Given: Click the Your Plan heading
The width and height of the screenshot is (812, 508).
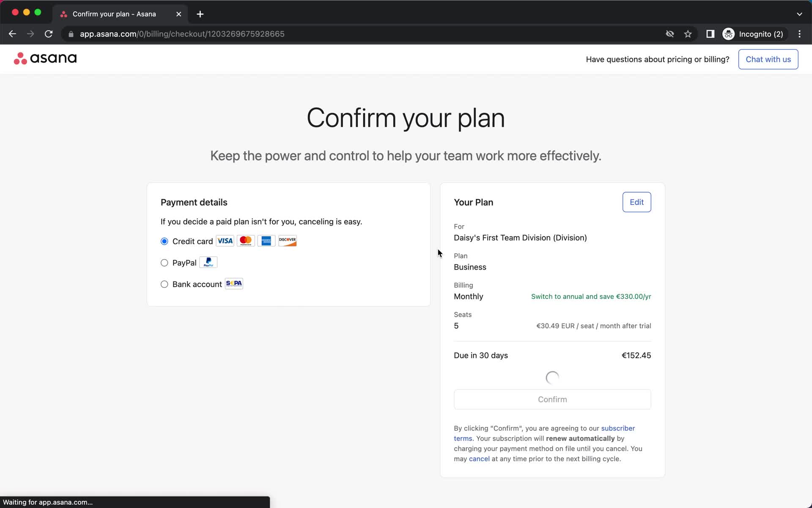Looking at the screenshot, I should click(x=473, y=202).
